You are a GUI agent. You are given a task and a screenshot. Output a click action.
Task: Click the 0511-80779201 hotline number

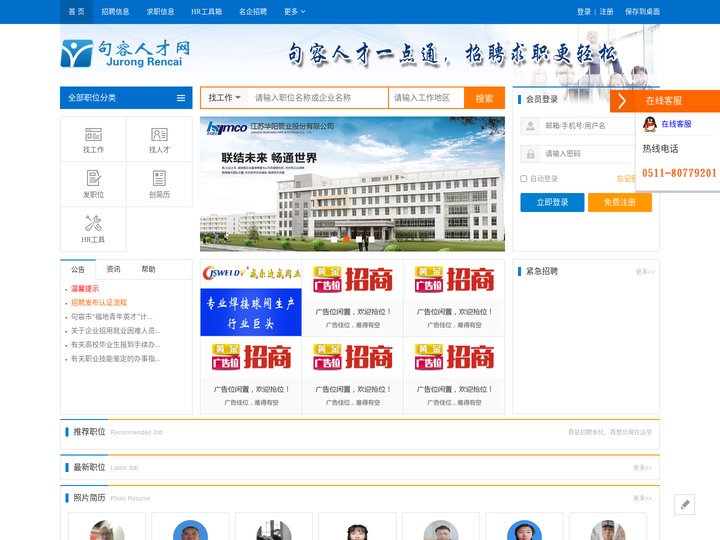[679, 173]
